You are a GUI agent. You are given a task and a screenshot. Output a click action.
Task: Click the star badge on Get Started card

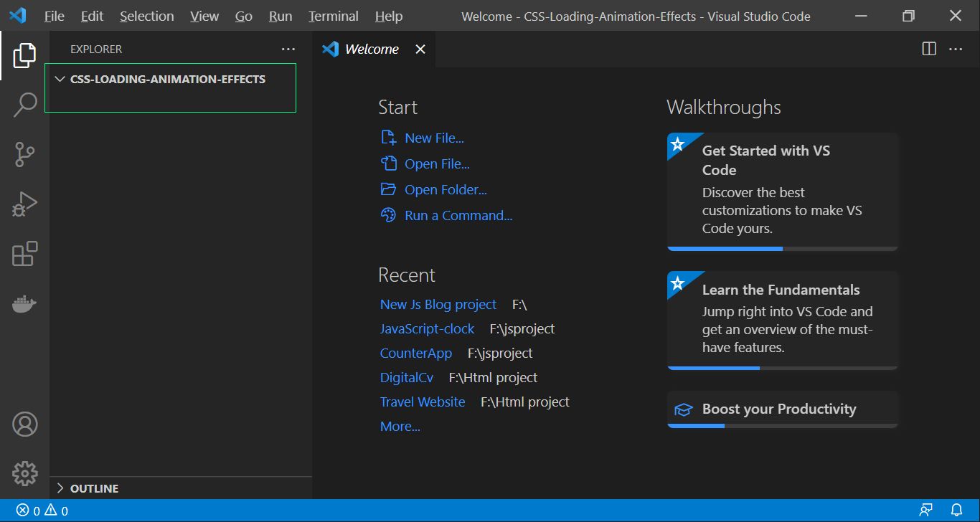coord(678,144)
